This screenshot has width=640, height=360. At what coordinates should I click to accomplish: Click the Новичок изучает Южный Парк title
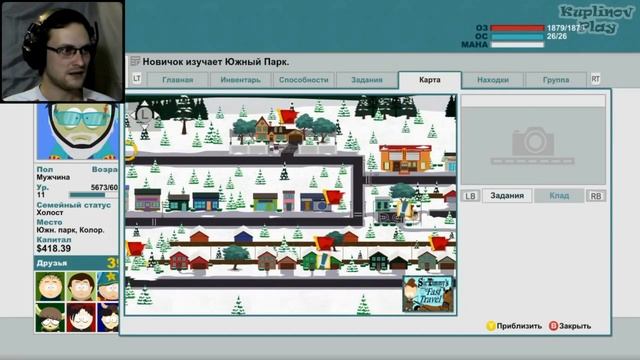(x=216, y=62)
